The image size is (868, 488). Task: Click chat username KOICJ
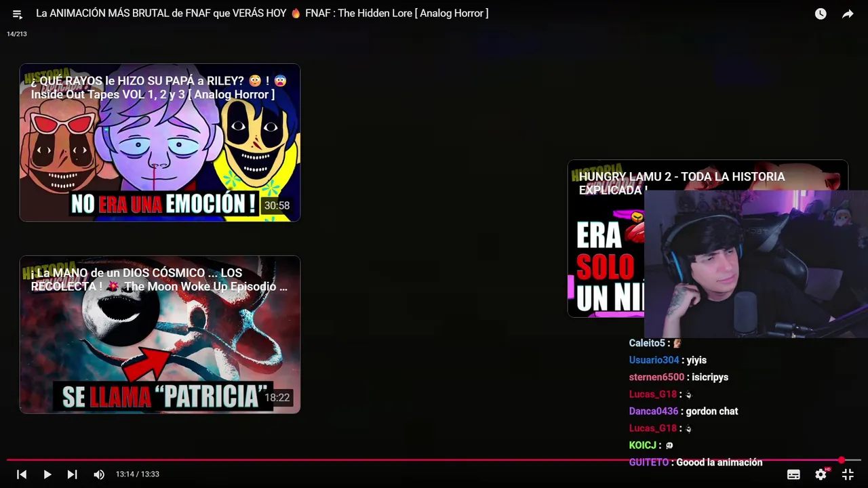click(642, 445)
